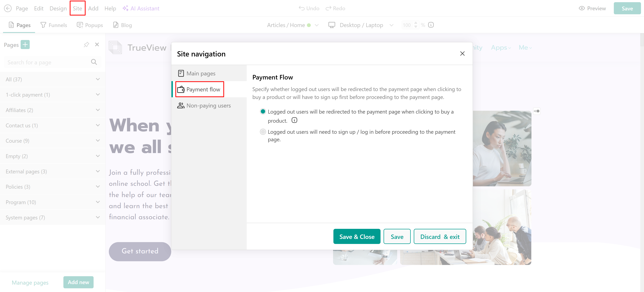
Task: Increase zoom percentage using stepper arrows
Action: tap(416, 23)
